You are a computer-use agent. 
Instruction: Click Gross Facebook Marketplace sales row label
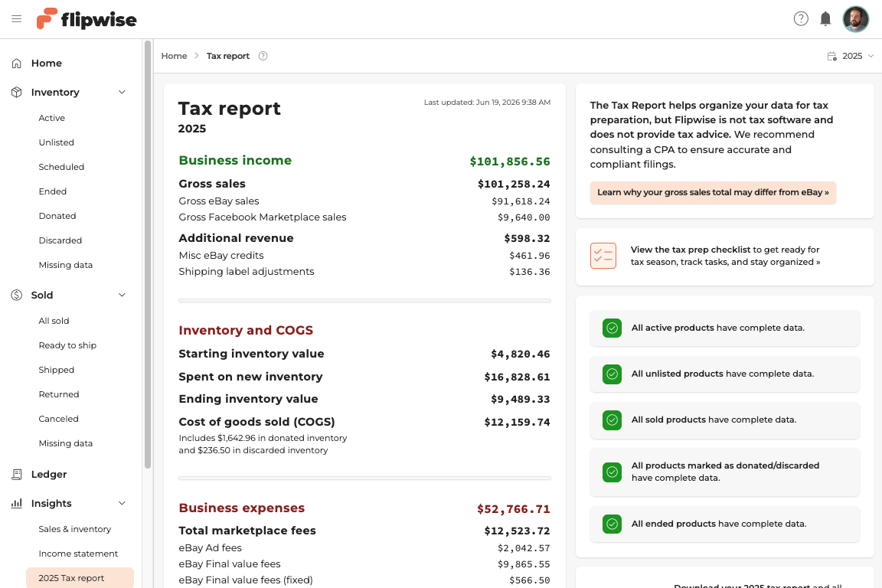(x=262, y=217)
